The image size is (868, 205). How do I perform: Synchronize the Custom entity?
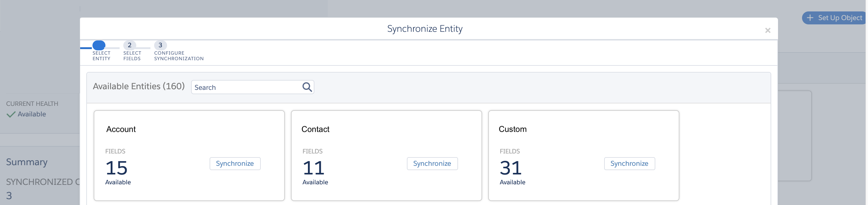(x=629, y=164)
